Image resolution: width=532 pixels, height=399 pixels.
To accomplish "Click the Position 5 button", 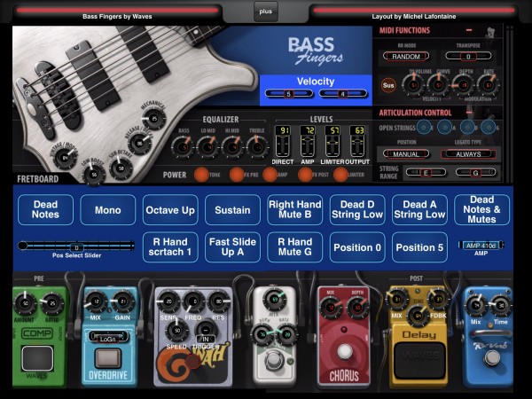I will (419, 247).
